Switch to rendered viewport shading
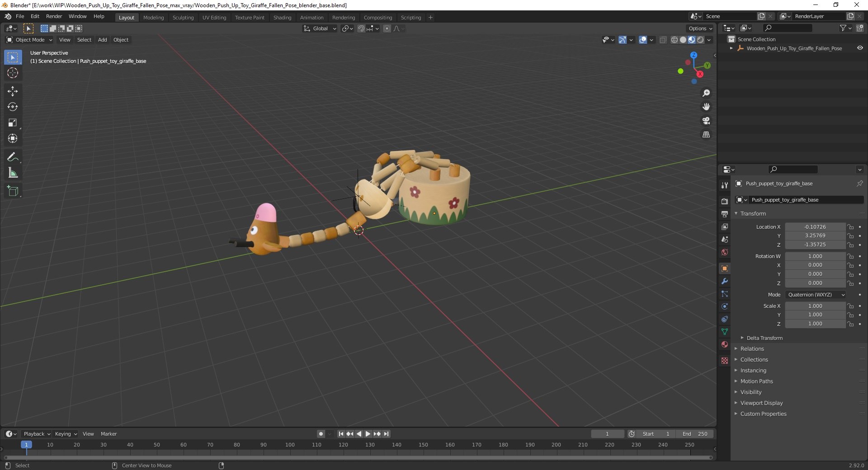This screenshot has width=868, height=470. coord(700,40)
